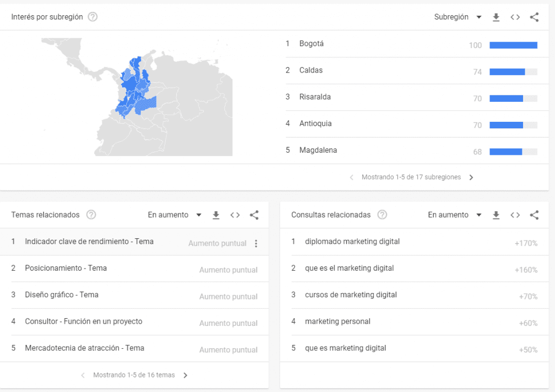Screen dimensions: 555x392
Task: Click the Antioquia interest bar
Action: (513, 125)
